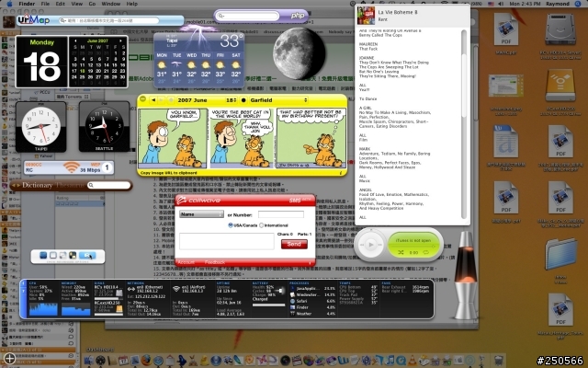Click the Thesaurus label in dictionary widget
The image size is (588, 368).
70,185
